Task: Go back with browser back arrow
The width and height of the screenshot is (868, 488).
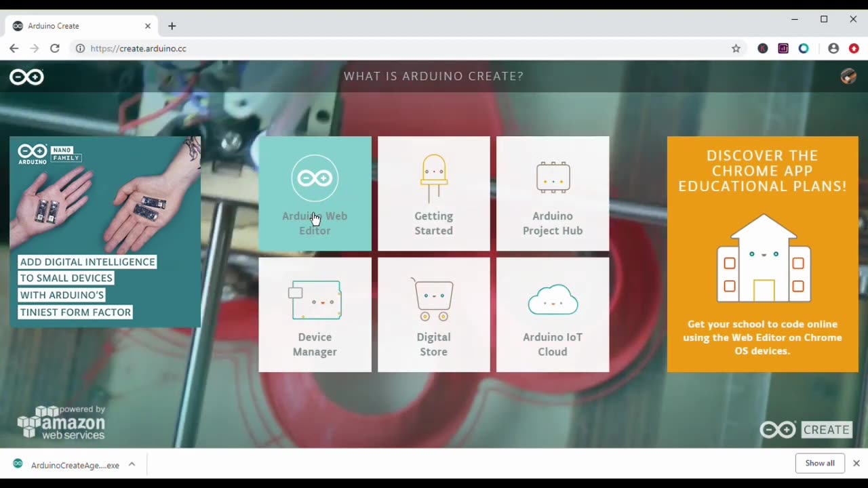Action: 14,48
